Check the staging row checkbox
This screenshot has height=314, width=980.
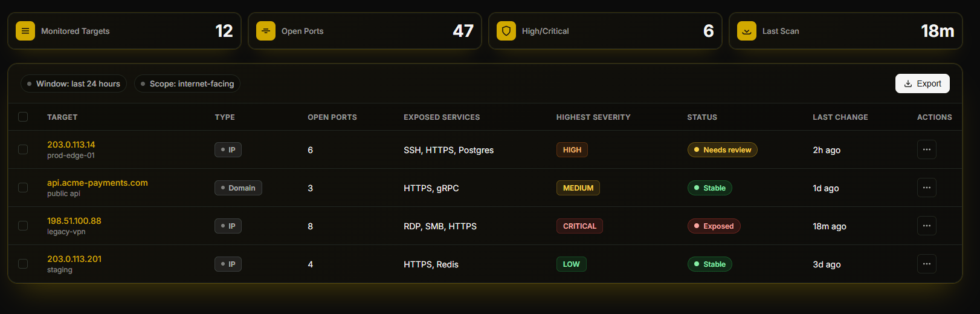pyautogui.click(x=23, y=264)
